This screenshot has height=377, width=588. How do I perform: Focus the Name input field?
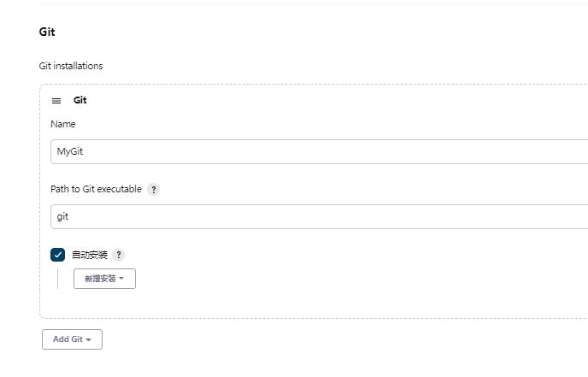click(316, 152)
